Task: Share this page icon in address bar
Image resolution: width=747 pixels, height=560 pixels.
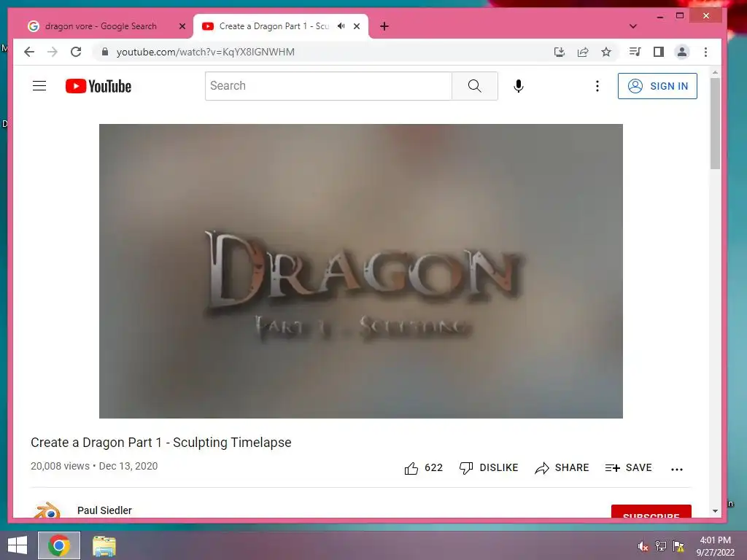Action: [x=583, y=52]
